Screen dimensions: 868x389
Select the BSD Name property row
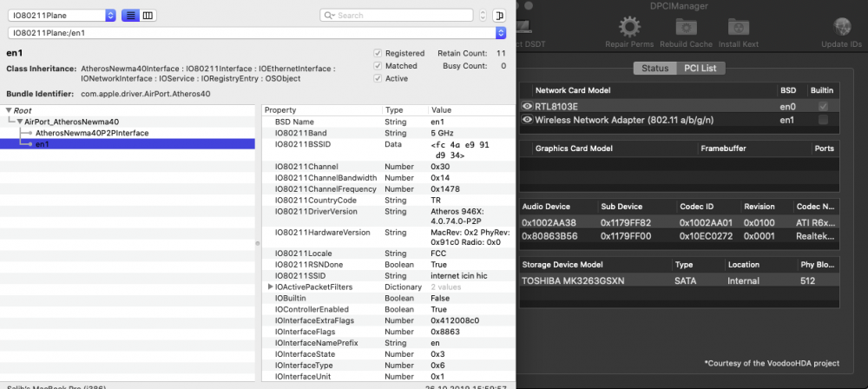tap(388, 122)
